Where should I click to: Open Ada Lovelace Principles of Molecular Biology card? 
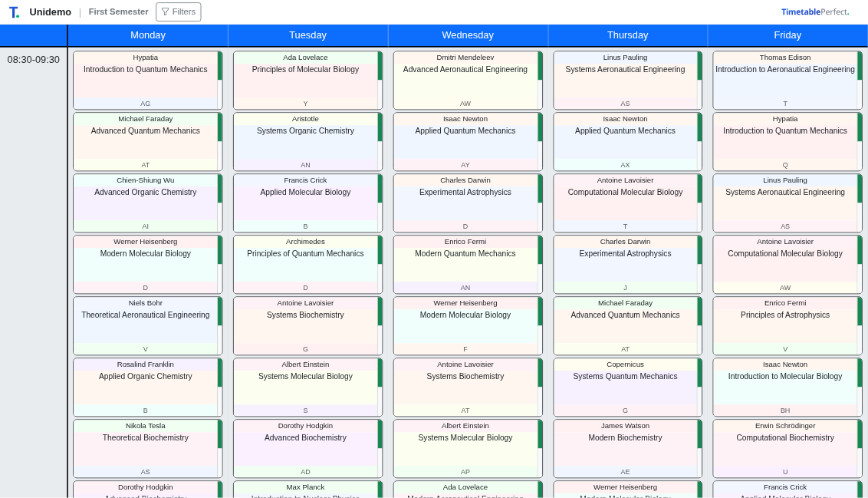coord(307,81)
